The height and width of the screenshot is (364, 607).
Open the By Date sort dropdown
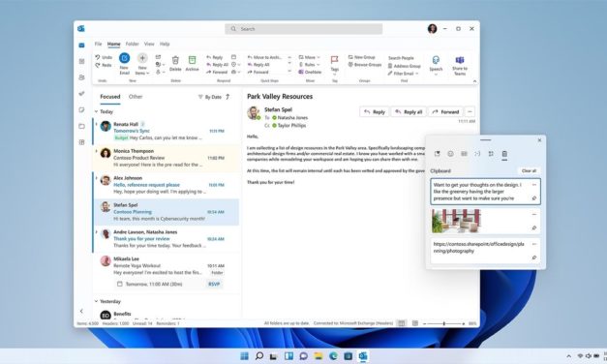pos(210,97)
